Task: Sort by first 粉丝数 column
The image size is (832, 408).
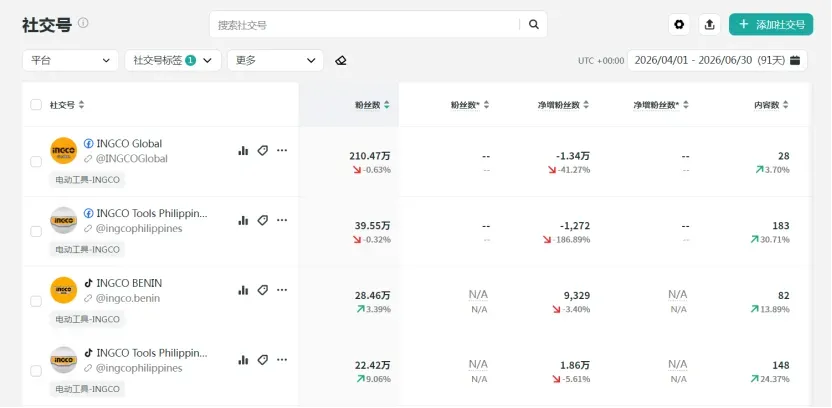Action: pyautogui.click(x=386, y=105)
